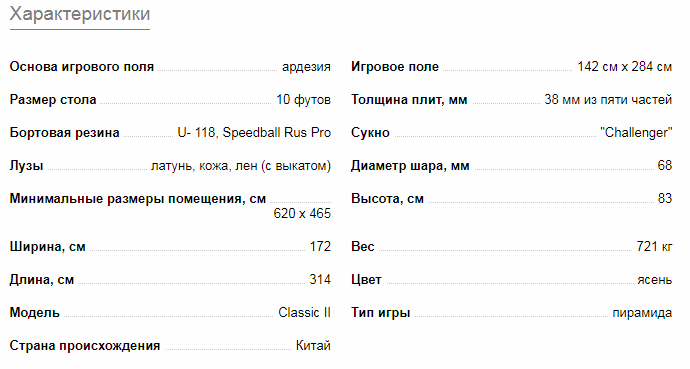The image size is (690, 369).
Task: Click the Китай country value
Action: pos(313,346)
